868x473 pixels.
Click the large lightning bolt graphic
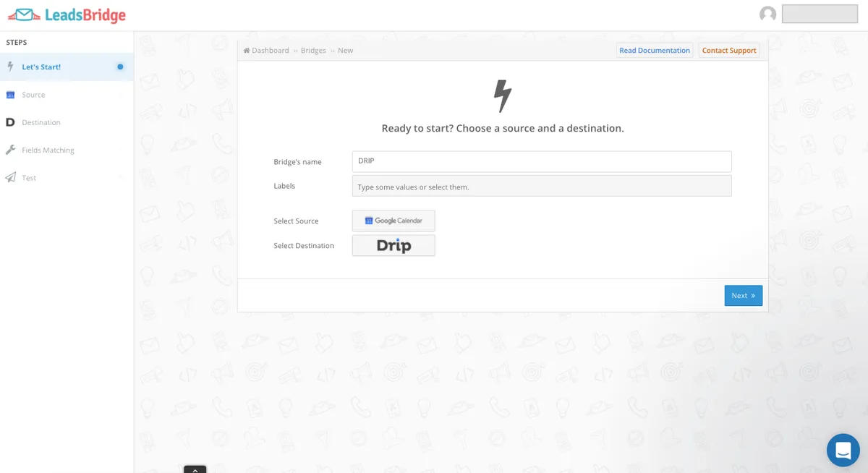(x=503, y=96)
